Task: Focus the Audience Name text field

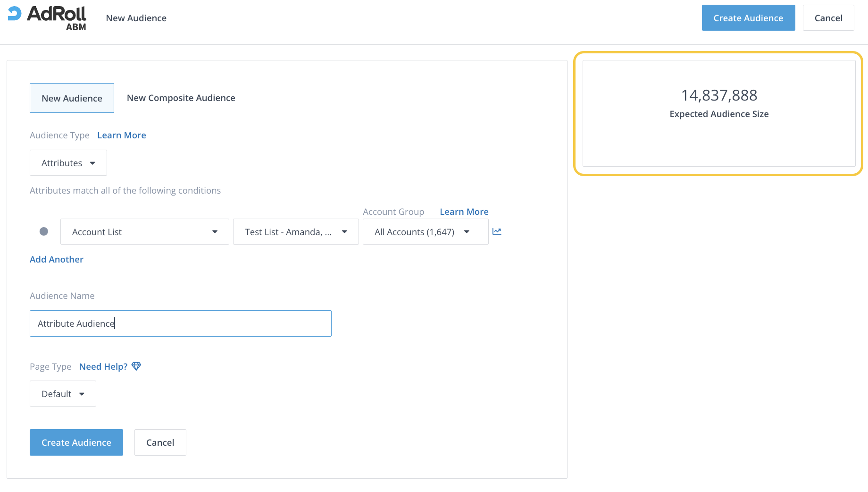Action: (x=180, y=323)
